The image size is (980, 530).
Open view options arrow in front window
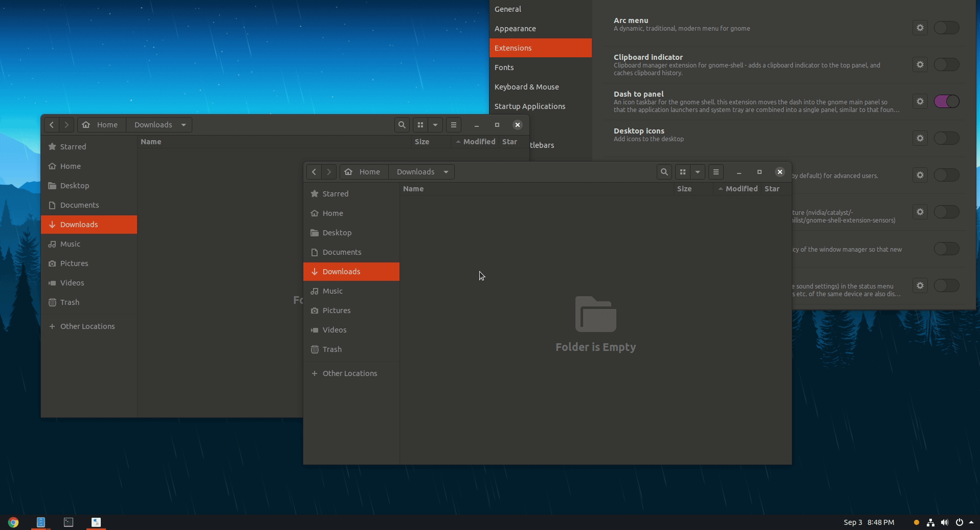(697, 172)
